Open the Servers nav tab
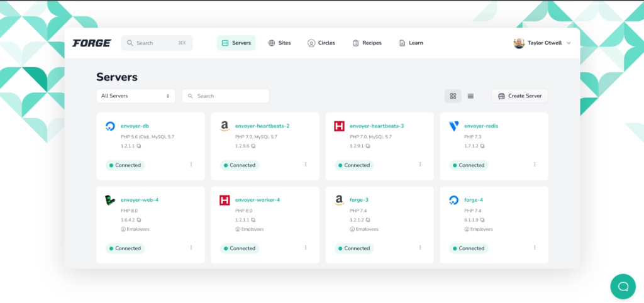 coord(236,43)
